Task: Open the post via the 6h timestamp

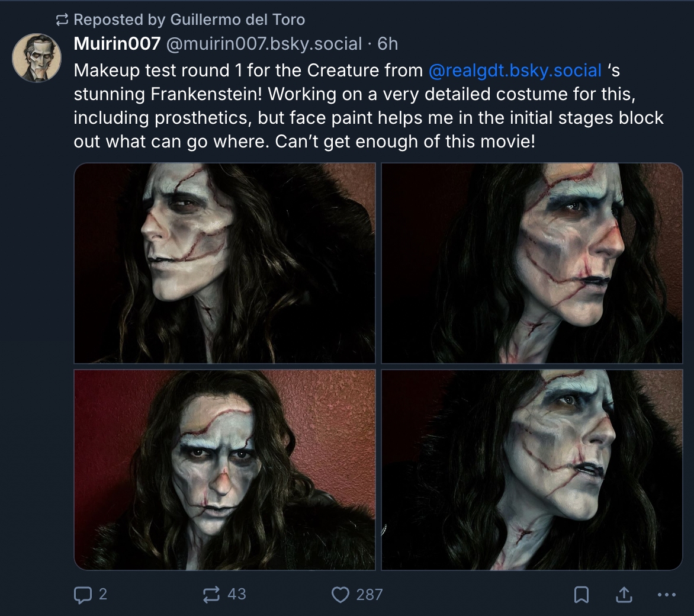Action: (x=388, y=43)
